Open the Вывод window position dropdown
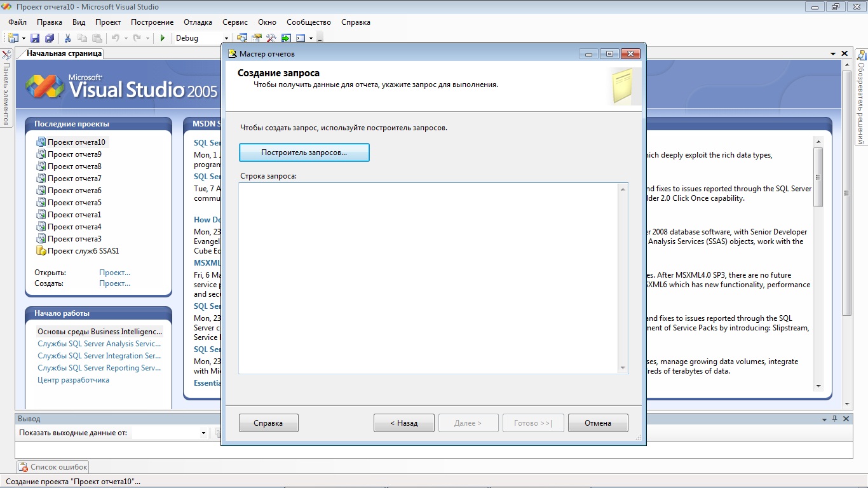Viewport: 868px width, 488px height. click(x=824, y=419)
